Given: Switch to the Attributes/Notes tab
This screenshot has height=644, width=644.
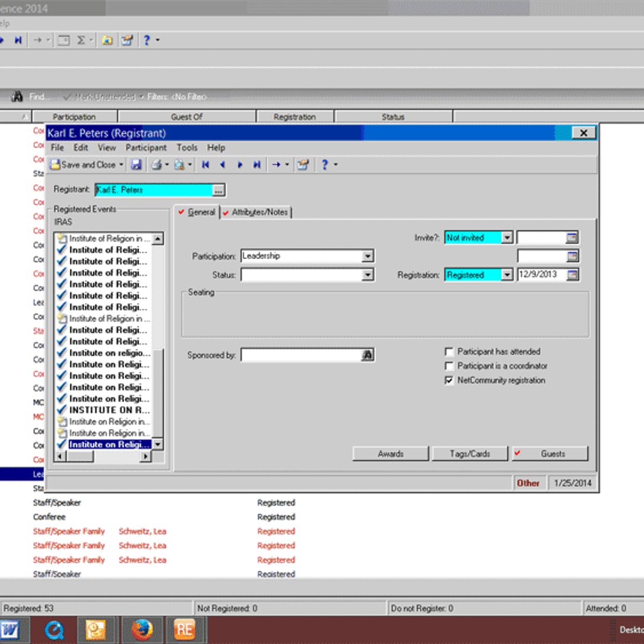Looking at the screenshot, I should [x=255, y=212].
